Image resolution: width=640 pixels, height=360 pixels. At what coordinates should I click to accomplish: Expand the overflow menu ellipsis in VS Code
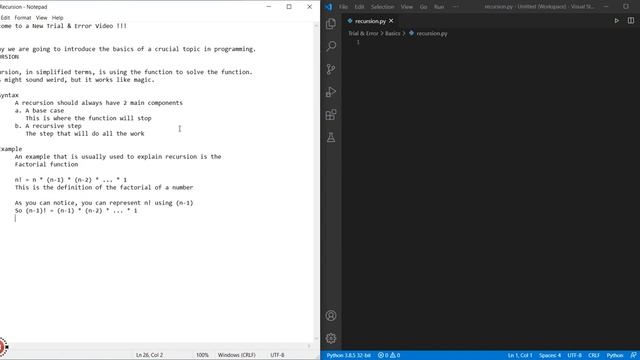(x=456, y=7)
